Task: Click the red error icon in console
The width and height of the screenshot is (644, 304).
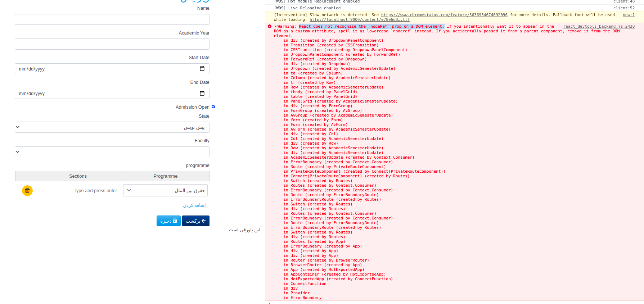Action: tap(270, 26)
